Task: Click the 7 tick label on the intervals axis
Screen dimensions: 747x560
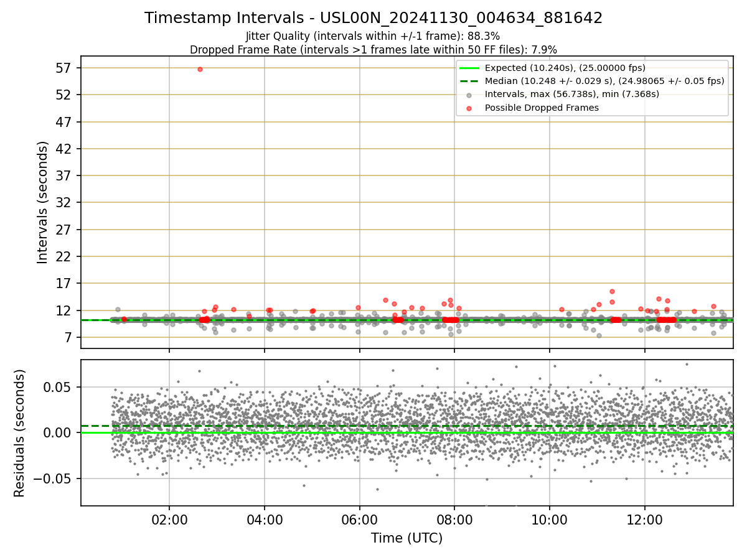Action: tap(69, 337)
